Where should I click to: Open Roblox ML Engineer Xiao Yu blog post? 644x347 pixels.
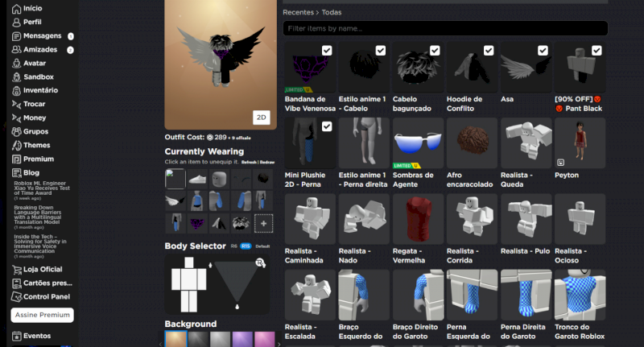tap(42, 188)
